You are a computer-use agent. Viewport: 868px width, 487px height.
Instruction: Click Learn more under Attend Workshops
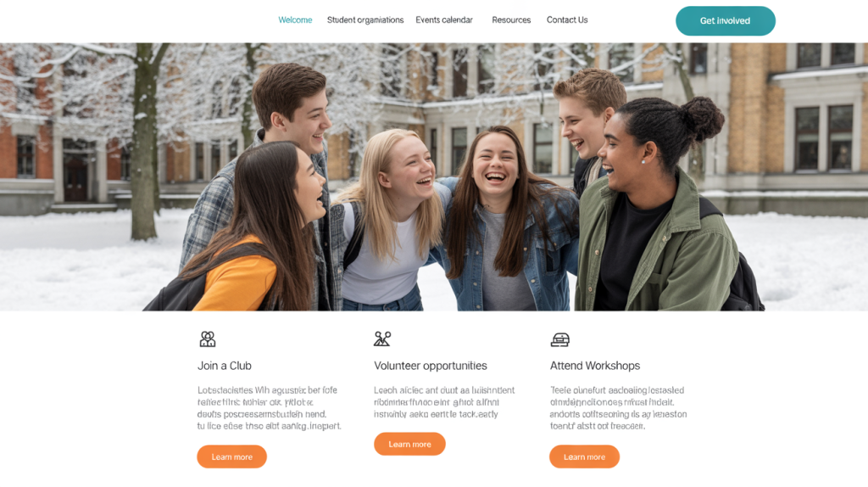585,457
